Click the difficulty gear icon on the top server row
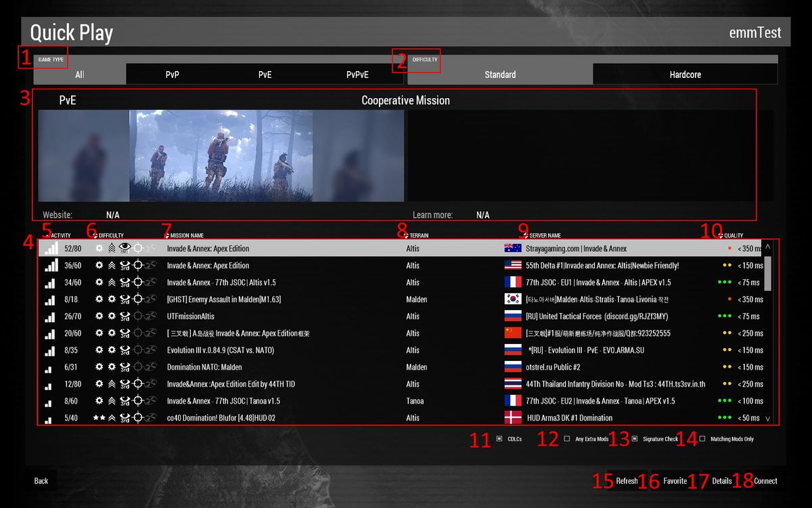 tap(99, 248)
